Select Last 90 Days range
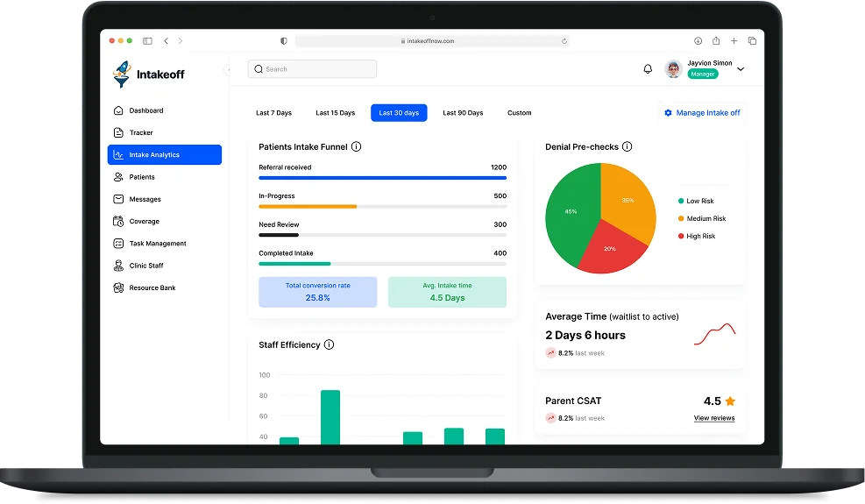This screenshot has width=865, height=504. coord(463,112)
